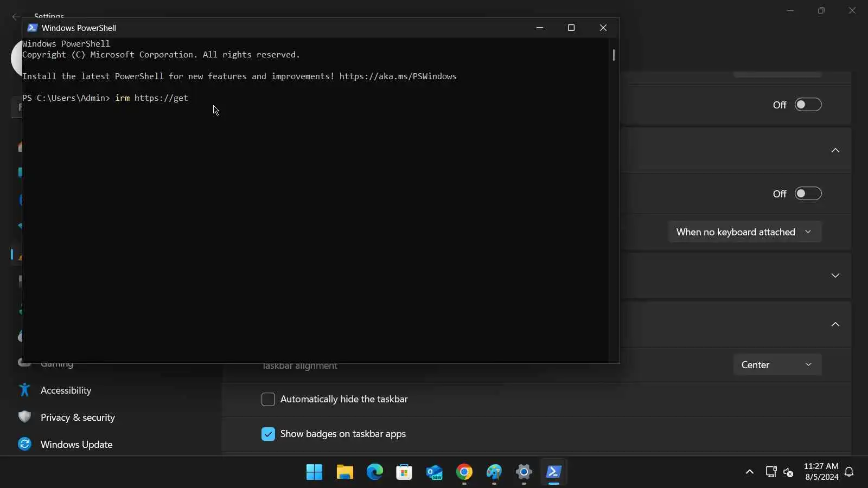This screenshot has height=488, width=868.
Task: Open the clock showing 11:27 AM
Action: point(821,472)
